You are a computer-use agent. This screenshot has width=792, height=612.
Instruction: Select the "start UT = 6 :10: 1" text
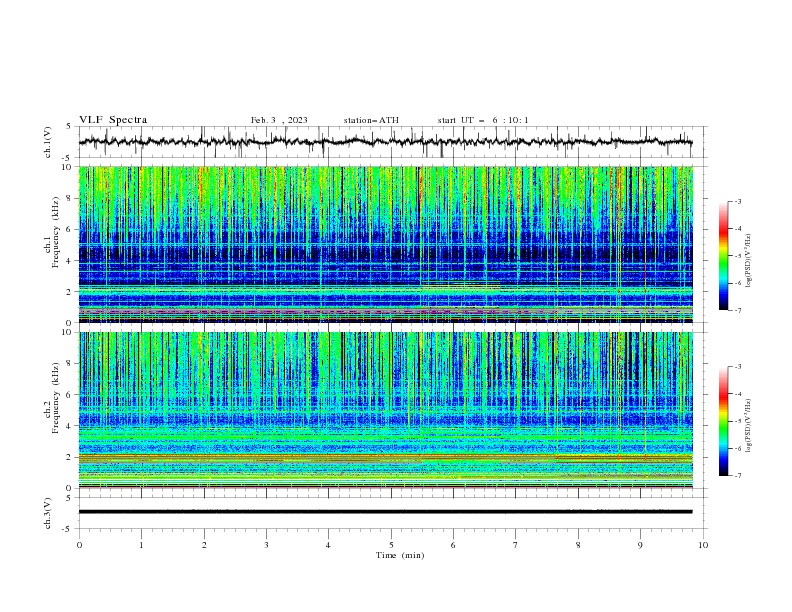pyautogui.click(x=483, y=120)
